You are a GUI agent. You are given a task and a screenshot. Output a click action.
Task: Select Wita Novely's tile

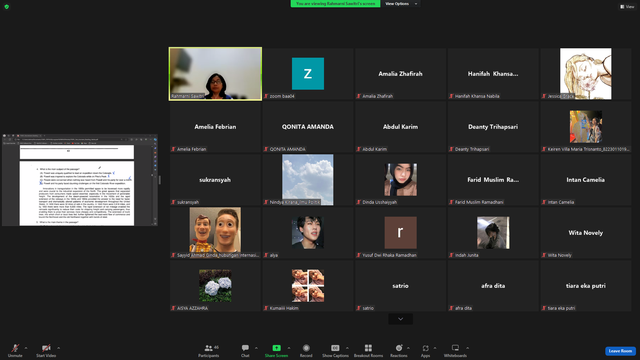pyautogui.click(x=586, y=233)
